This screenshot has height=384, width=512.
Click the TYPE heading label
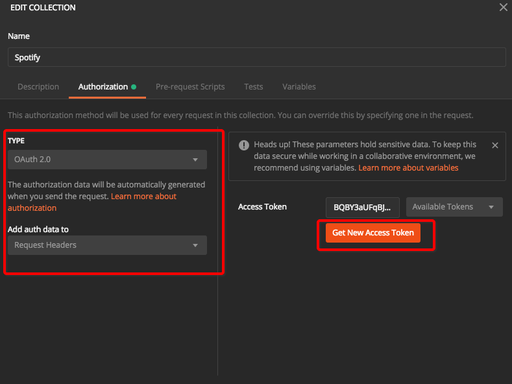(16, 141)
